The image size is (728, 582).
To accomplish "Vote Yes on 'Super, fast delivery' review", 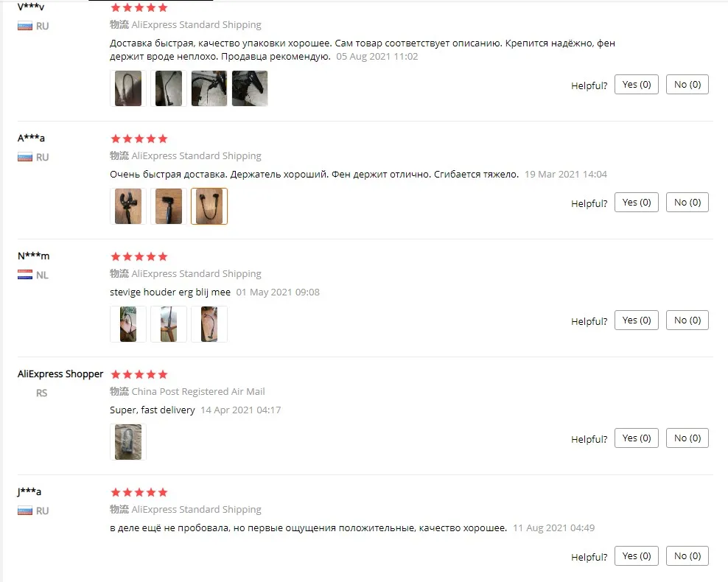I will pyautogui.click(x=636, y=438).
